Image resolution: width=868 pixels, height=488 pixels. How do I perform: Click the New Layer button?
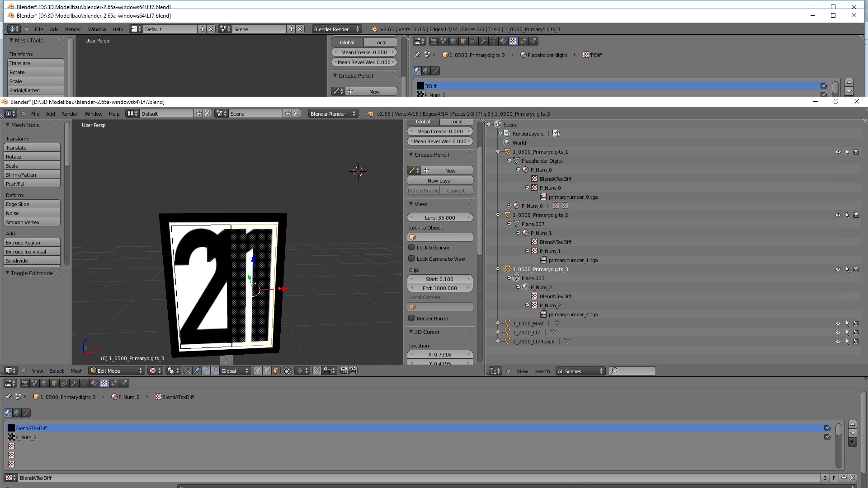[439, 181]
